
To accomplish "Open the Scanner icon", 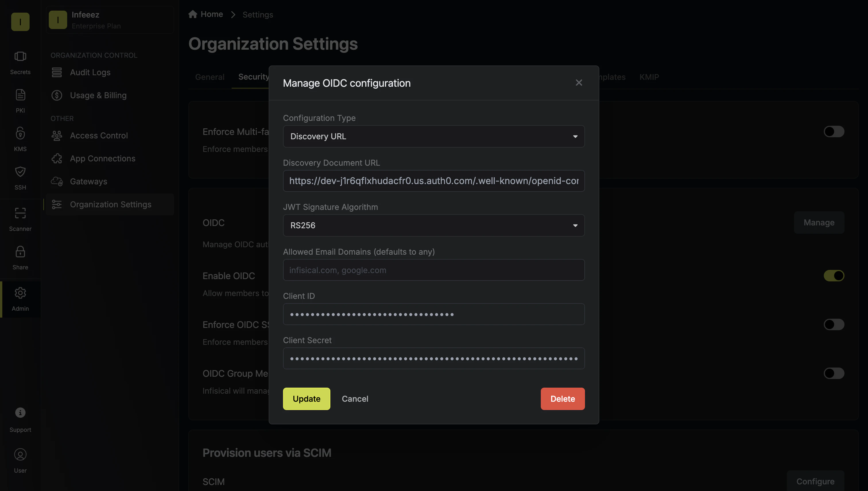I will coord(20,213).
